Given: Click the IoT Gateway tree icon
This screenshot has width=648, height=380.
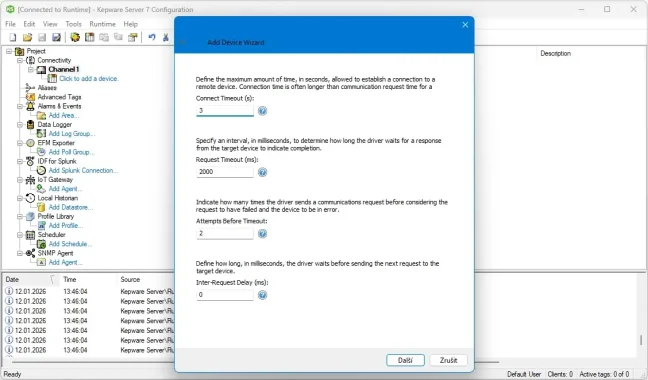Looking at the screenshot, I should 30,180.
